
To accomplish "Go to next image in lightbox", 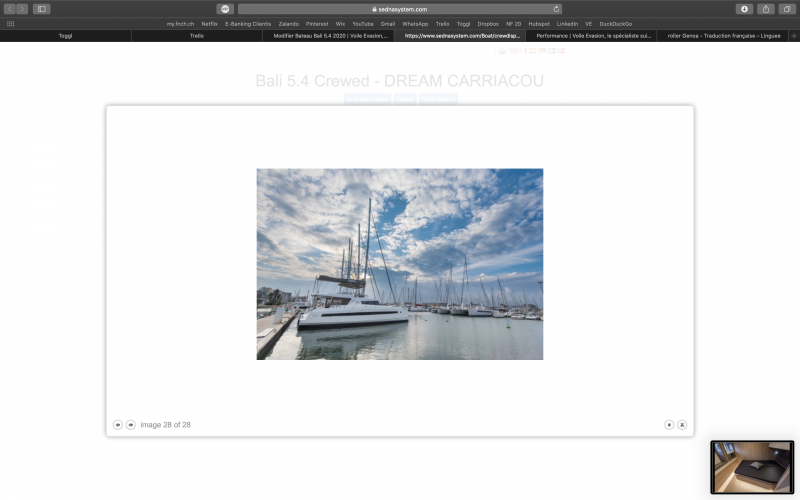I will (131, 424).
